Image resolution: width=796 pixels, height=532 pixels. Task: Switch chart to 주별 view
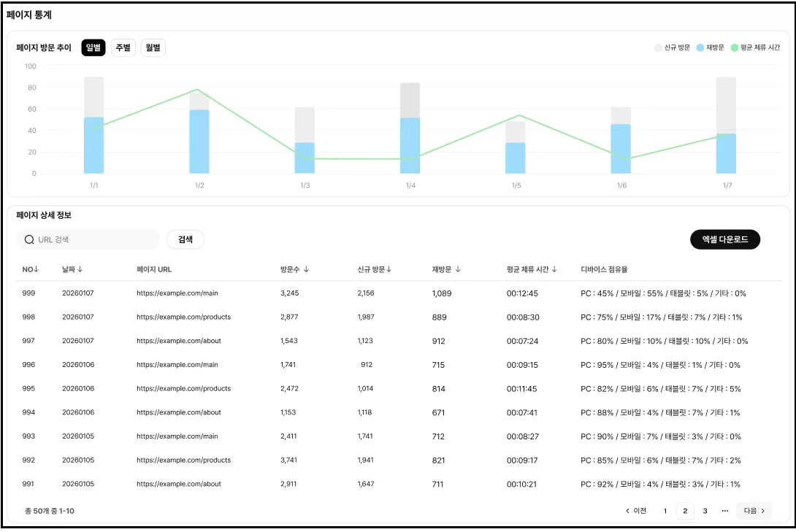[x=123, y=47]
